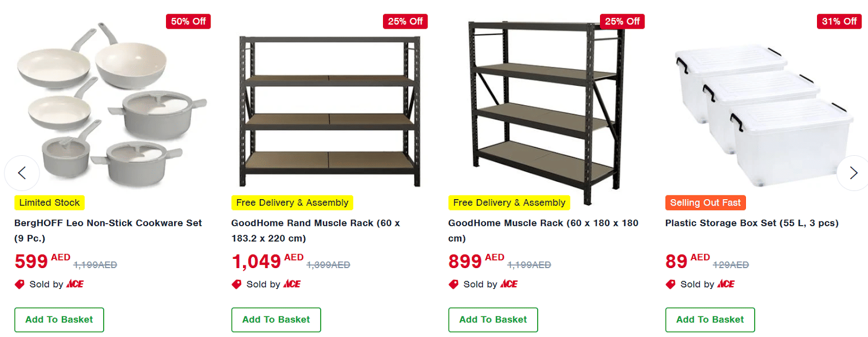Viewport: 868px width, 337px height.
Task: Click the 31% Off discount badge
Action: click(839, 21)
